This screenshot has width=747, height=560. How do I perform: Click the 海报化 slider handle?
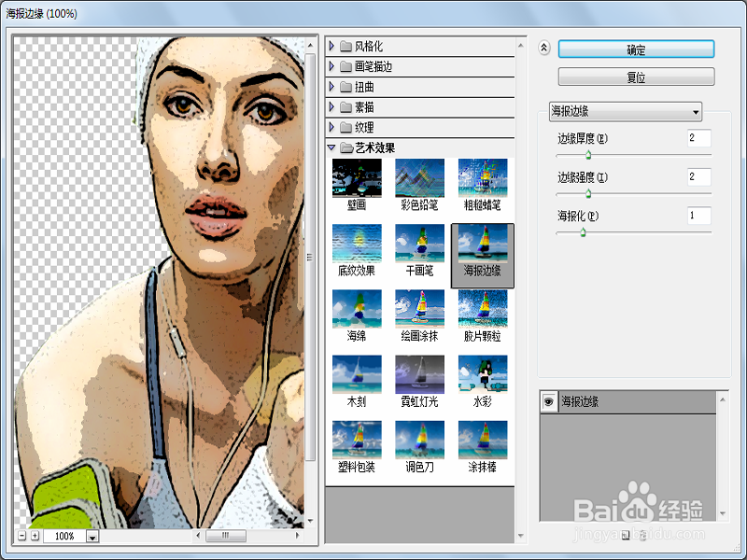click(x=583, y=232)
